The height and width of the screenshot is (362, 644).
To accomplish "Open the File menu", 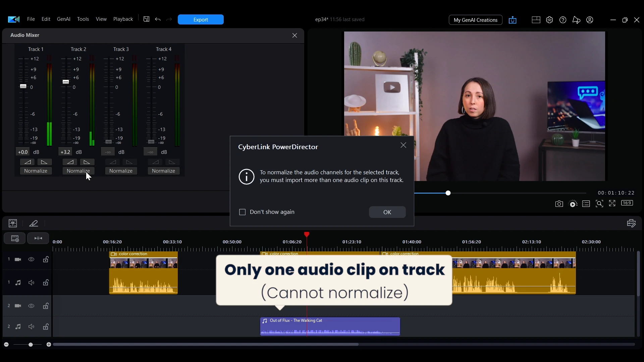I will click(x=31, y=19).
